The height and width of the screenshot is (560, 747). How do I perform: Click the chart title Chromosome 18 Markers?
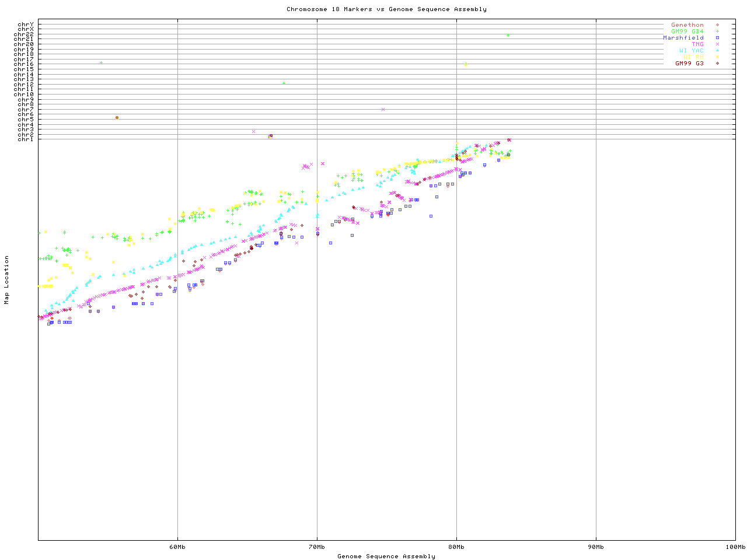[x=386, y=9]
